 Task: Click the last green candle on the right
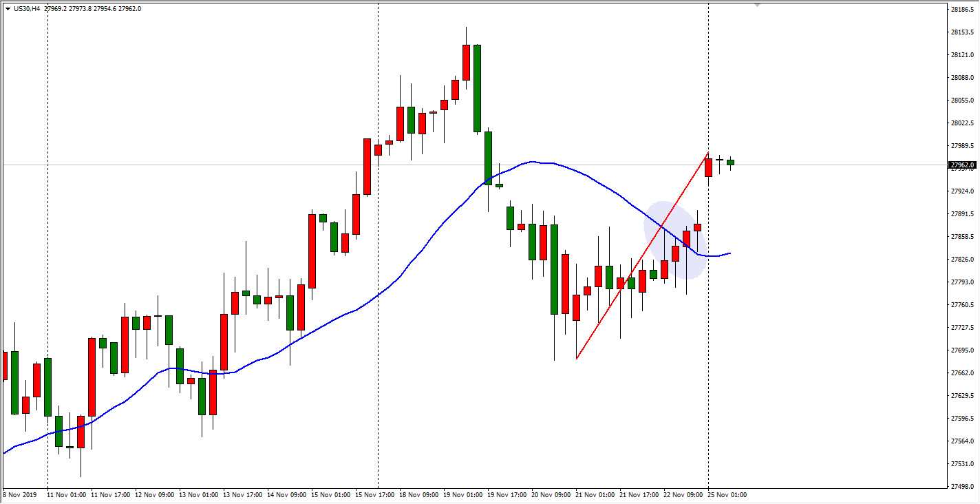730,162
